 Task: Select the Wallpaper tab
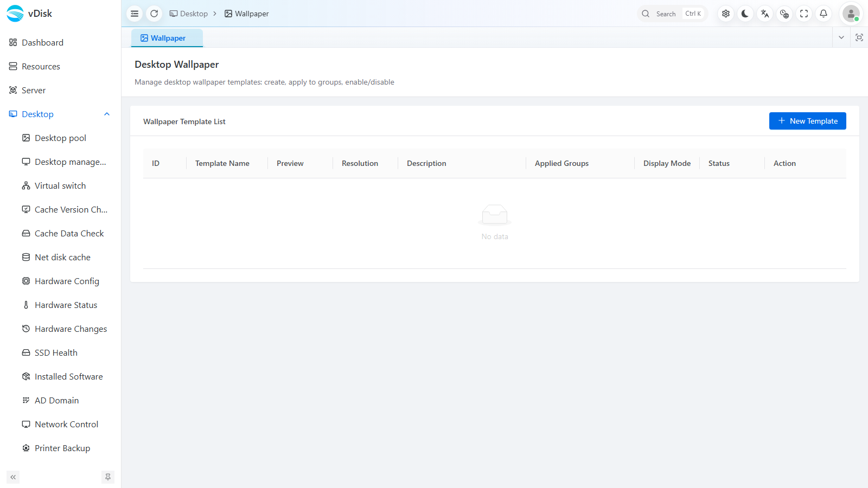167,38
